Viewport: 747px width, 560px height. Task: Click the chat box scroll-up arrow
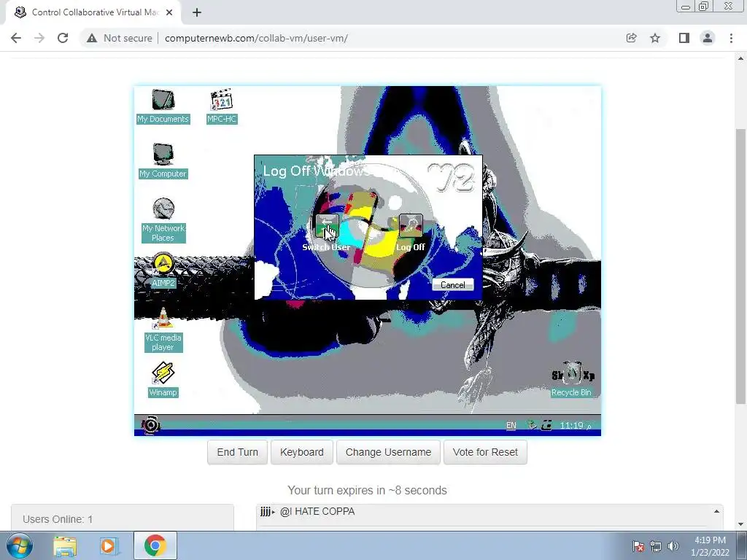pos(716,511)
